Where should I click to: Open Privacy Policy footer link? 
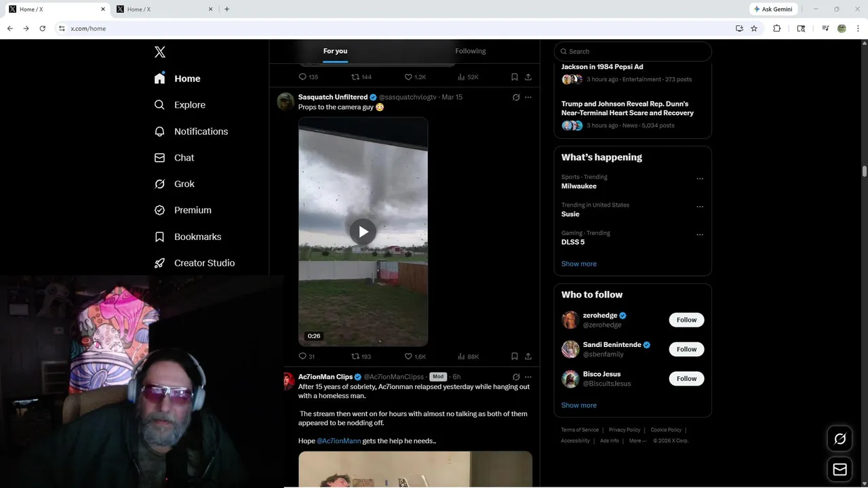click(x=625, y=430)
